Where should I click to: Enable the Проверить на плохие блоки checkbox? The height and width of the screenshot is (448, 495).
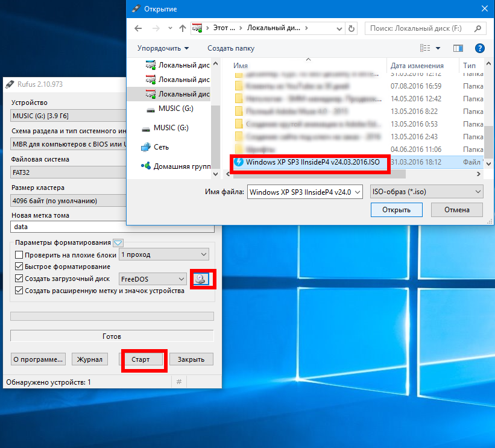point(19,255)
